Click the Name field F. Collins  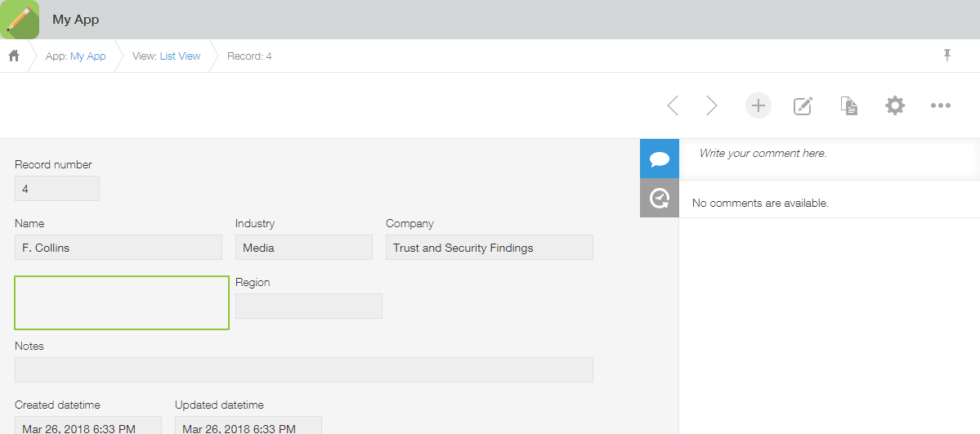(119, 248)
